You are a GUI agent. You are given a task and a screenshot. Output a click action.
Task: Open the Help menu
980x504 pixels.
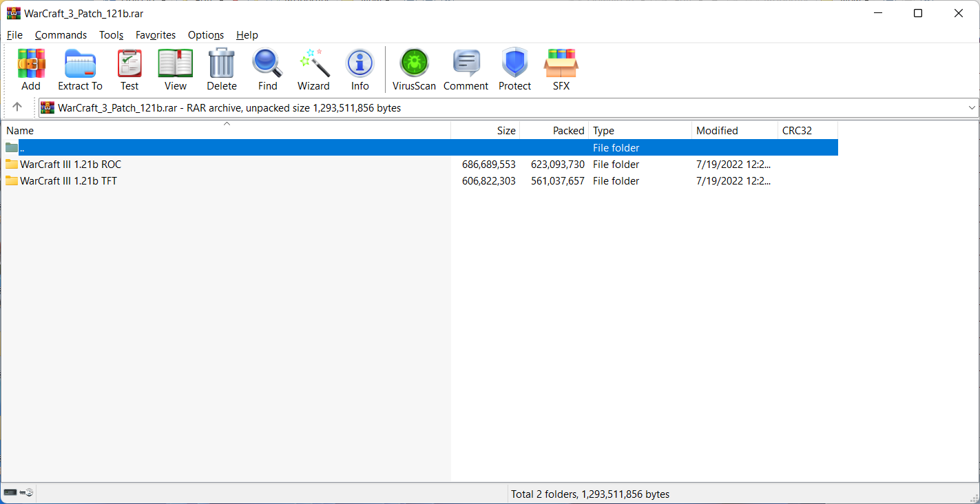pos(247,35)
